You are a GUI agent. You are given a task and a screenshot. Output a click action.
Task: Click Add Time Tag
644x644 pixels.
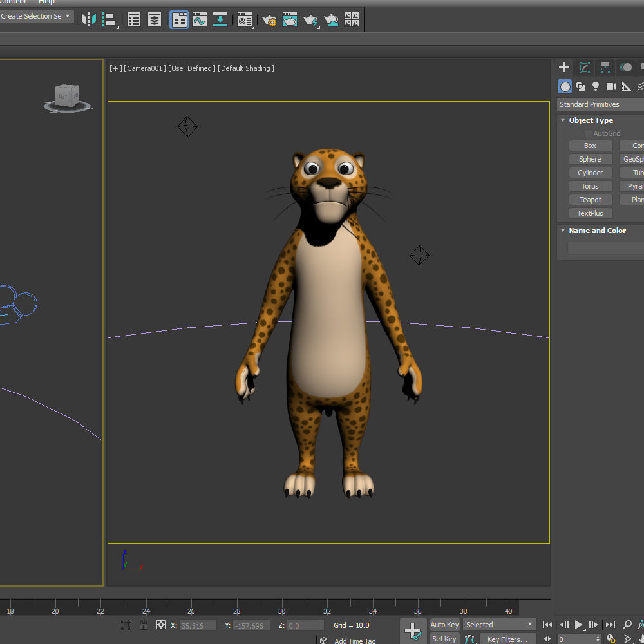[354, 641]
